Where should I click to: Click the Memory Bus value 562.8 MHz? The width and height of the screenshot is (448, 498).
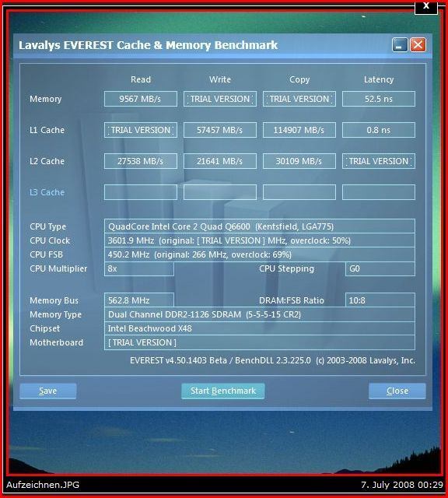139,300
